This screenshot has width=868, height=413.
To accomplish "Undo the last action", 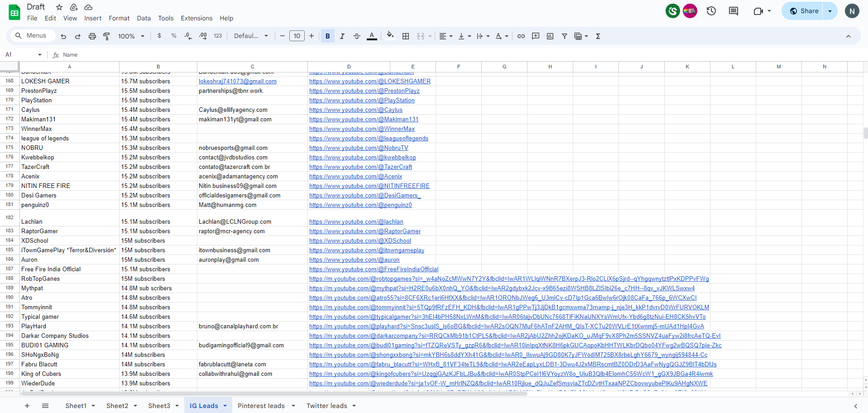I will [63, 36].
